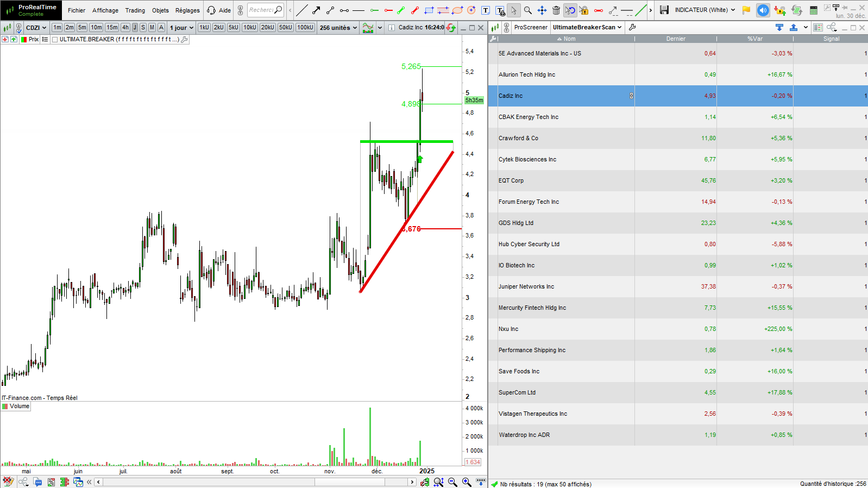Click the green-arrows sync icon in top toolbar
The width and height of the screenshot is (868, 488).
pos(797,10)
